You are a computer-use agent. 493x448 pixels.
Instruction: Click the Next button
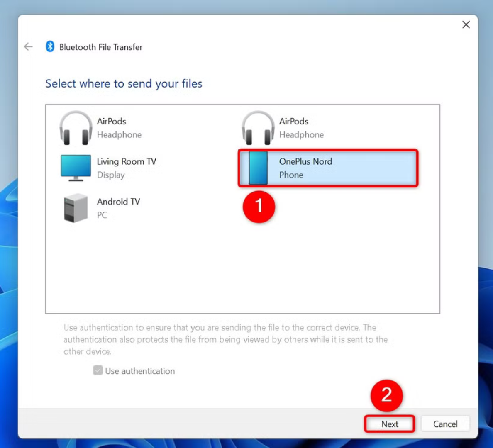(390, 424)
